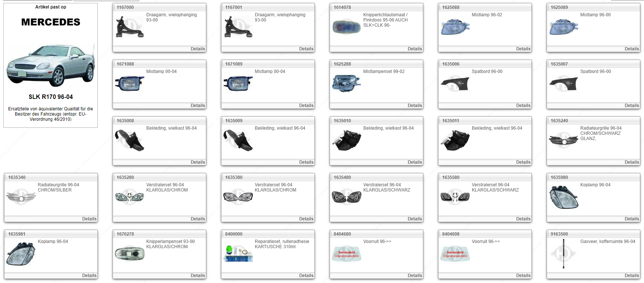This screenshot has width=644, height=283.
Task: Click the Knipperlichtautomaat 1614078 product image
Action: (346, 27)
